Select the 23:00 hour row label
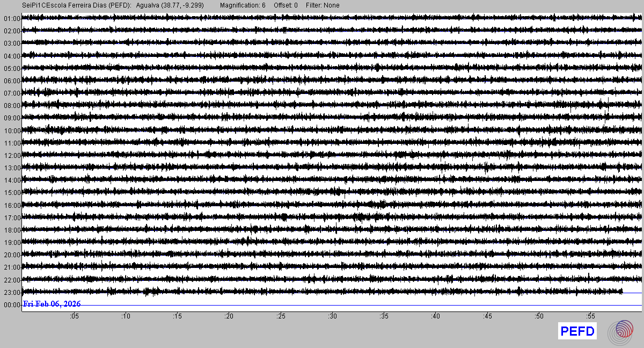 click(11, 293)
